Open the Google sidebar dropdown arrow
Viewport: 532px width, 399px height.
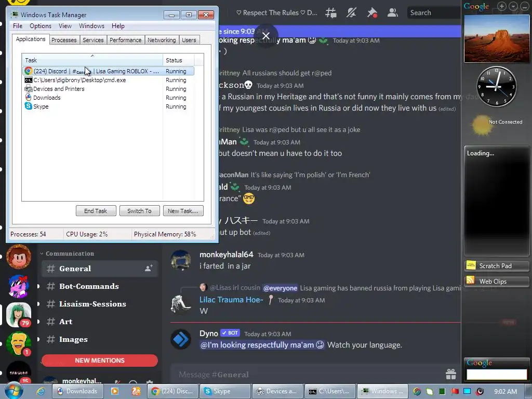(x=513, y=6)
